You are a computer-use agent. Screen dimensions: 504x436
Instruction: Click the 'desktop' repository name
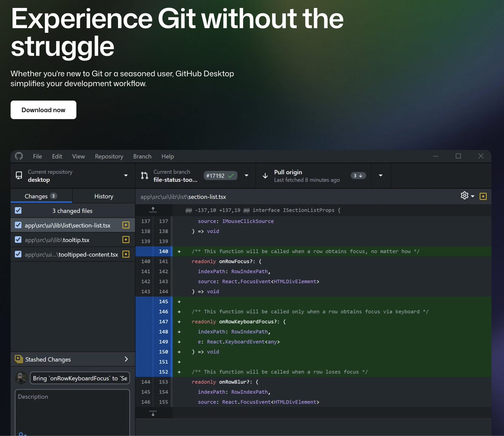39,180
